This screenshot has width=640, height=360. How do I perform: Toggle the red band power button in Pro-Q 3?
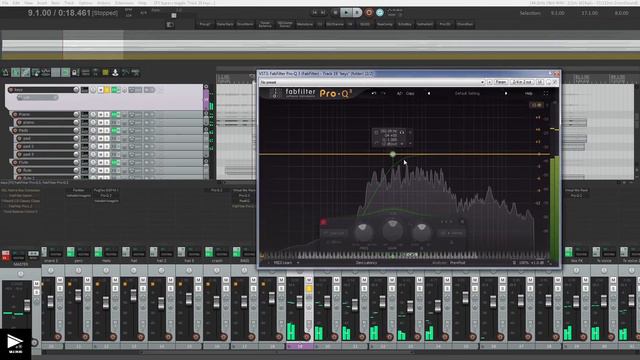pos(323,222)
